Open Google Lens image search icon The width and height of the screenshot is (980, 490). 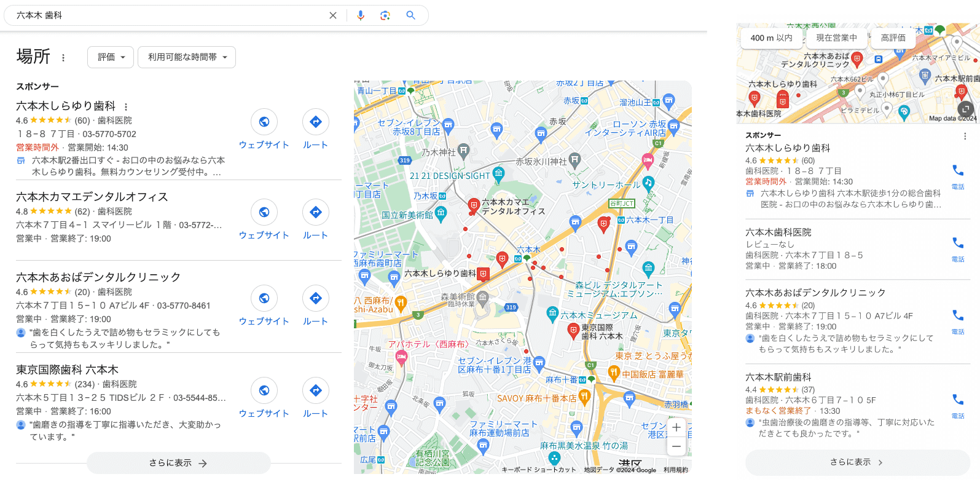tap(385, 15)
